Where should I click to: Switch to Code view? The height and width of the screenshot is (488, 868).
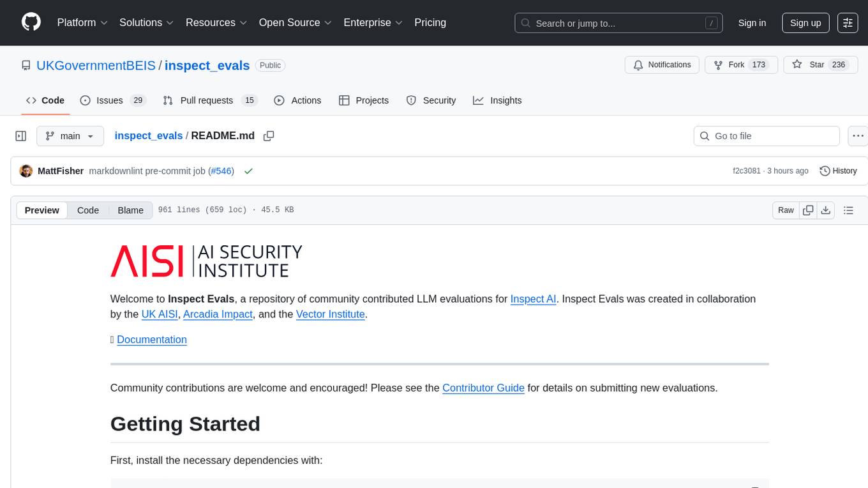(x=88, y=210)
